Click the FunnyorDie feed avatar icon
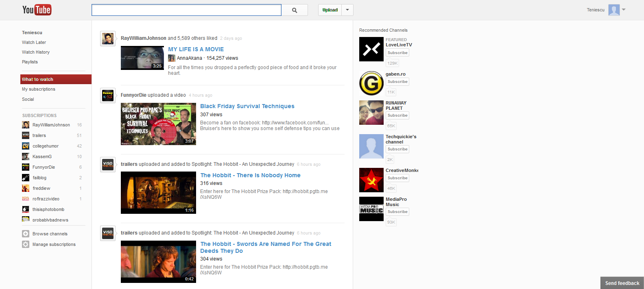The width and height of the screenshot is (644, 289). pyautogui.click(x=108, y=96)
